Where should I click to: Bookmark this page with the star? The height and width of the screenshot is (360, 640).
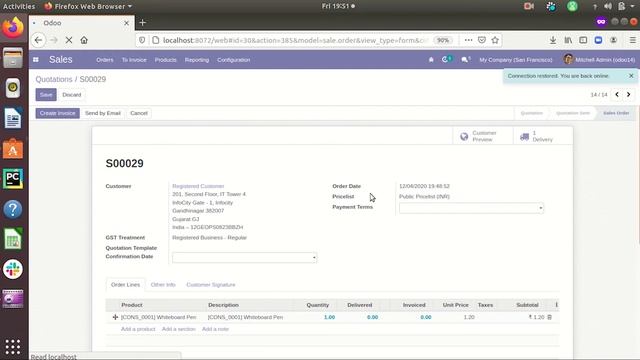pos(495,40)
